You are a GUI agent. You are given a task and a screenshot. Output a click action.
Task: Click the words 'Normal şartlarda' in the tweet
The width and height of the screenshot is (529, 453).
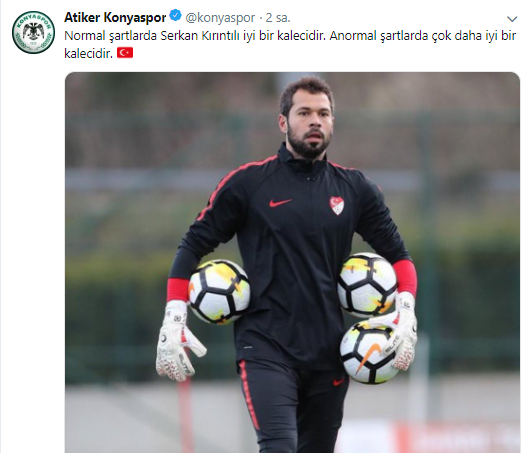pyautogui.click(x=111, y=36)
